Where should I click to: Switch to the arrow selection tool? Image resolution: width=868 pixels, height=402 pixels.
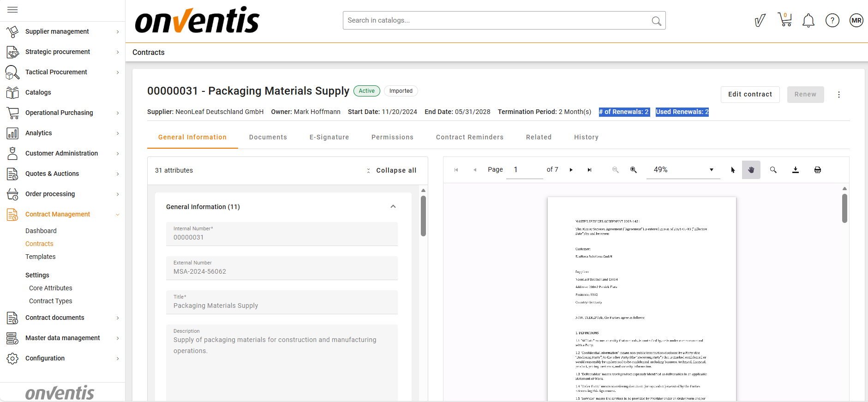point(733,170)
